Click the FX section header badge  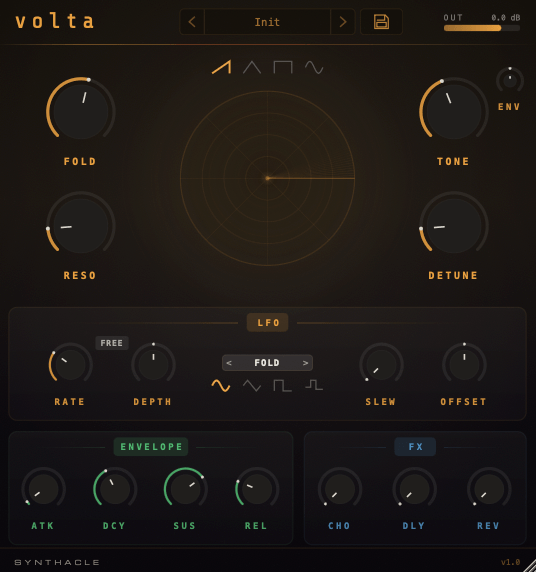pyautogui.click(x=415, y=447)
